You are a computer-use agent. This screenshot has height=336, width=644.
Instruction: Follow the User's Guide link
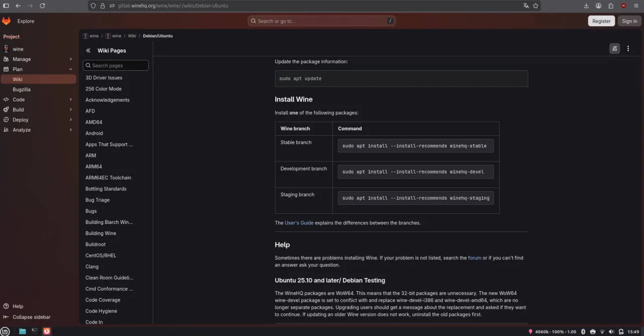click(299, 222)
